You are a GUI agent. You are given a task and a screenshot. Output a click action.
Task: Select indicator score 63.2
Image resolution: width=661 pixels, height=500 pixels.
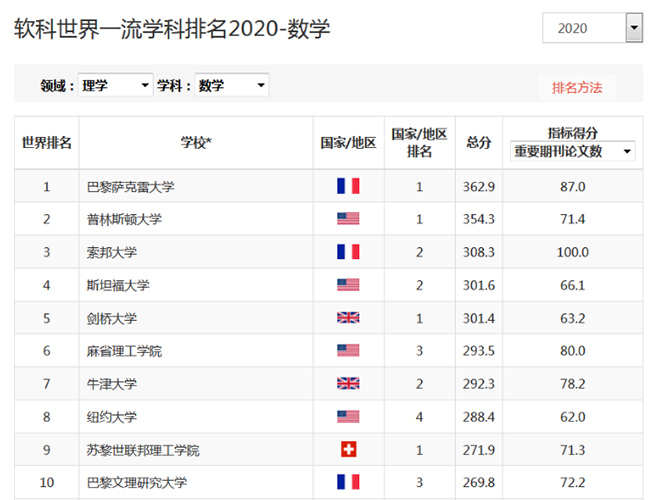click(572, 318)
